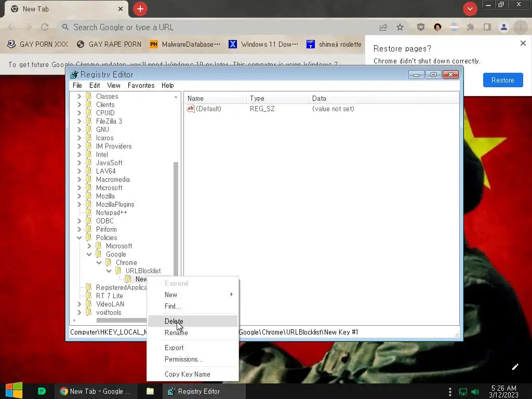Click the taskbar network icon
532x399 pixels.
click(x=463, y=392)
